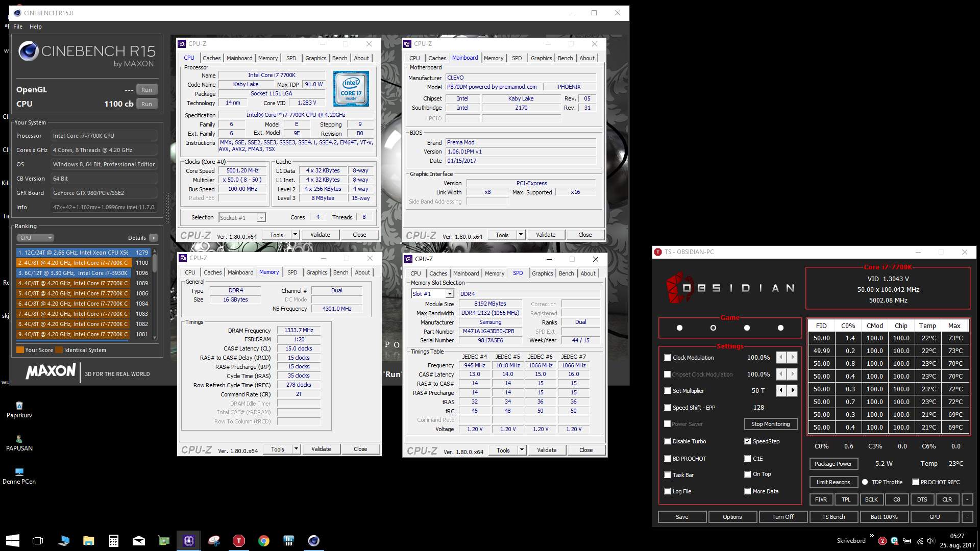Viewport: 980px width, 551px height.
Task: Open Calculator from the taskbar
Action: 114,540
